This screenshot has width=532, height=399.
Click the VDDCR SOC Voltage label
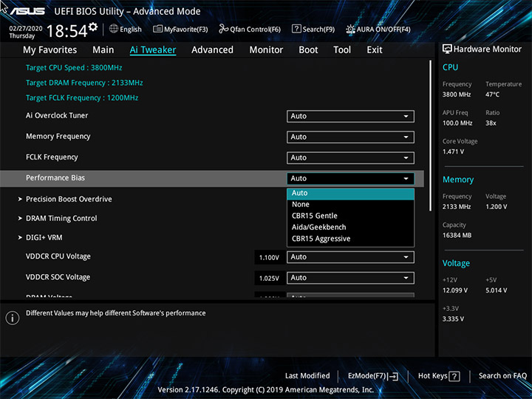coord(58,277)
